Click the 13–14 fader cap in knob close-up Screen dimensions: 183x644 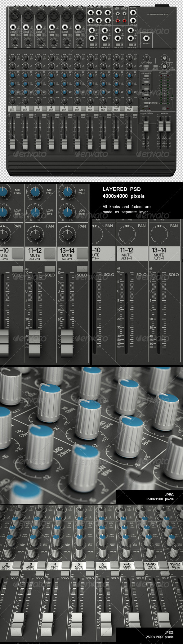(x=67, y=343)
